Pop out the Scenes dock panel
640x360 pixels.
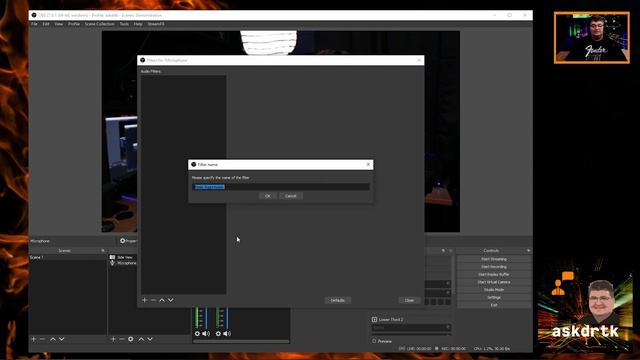(x=103, y=251)
